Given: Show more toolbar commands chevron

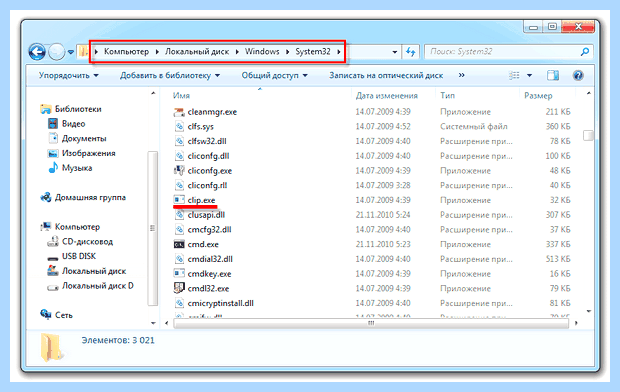Looking at the screenshot, I should [x=461, y=75].
